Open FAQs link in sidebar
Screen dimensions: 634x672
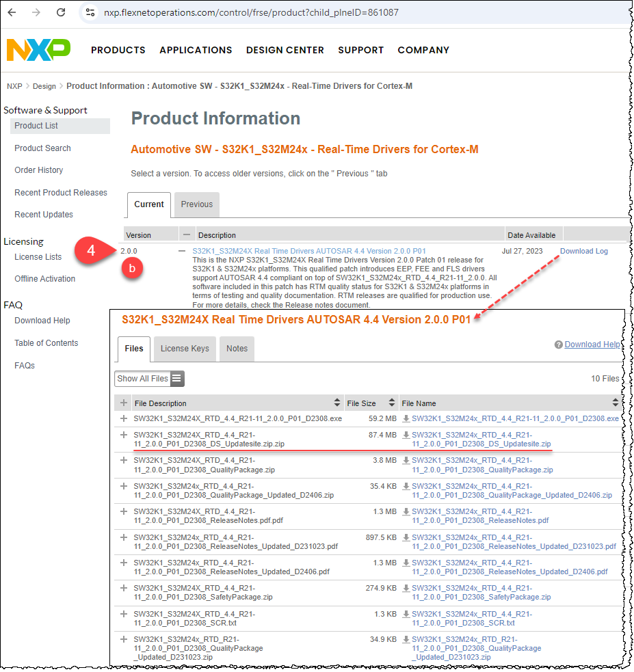(x=25, y=366)
